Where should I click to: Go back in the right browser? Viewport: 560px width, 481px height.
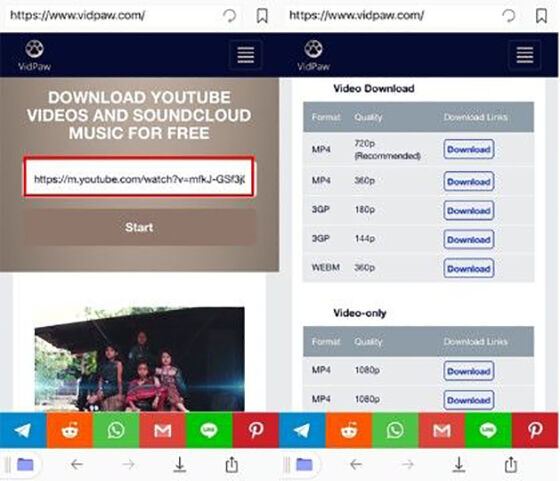(x=356, y=465)
